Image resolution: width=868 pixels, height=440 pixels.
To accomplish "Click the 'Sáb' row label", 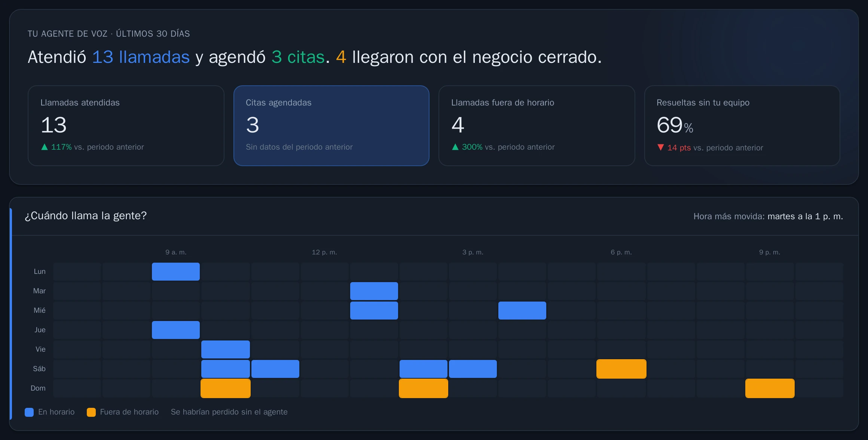I will point(39,369).
